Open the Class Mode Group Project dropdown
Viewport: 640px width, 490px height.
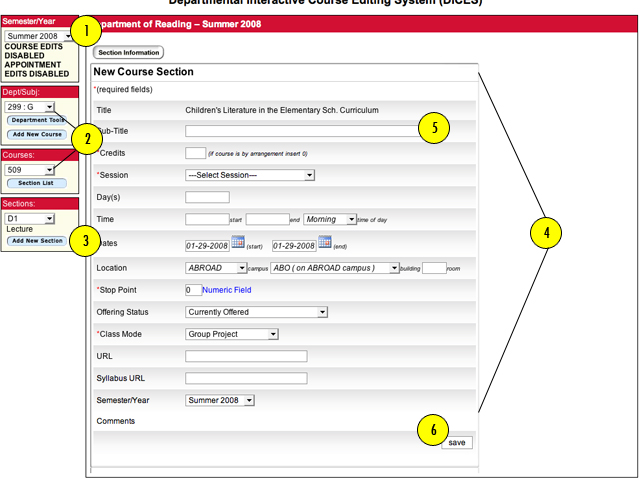click(232, 334)
